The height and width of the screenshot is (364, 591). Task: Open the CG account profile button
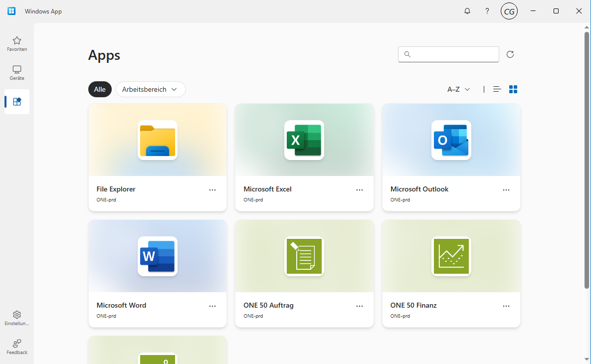(509, 11)
